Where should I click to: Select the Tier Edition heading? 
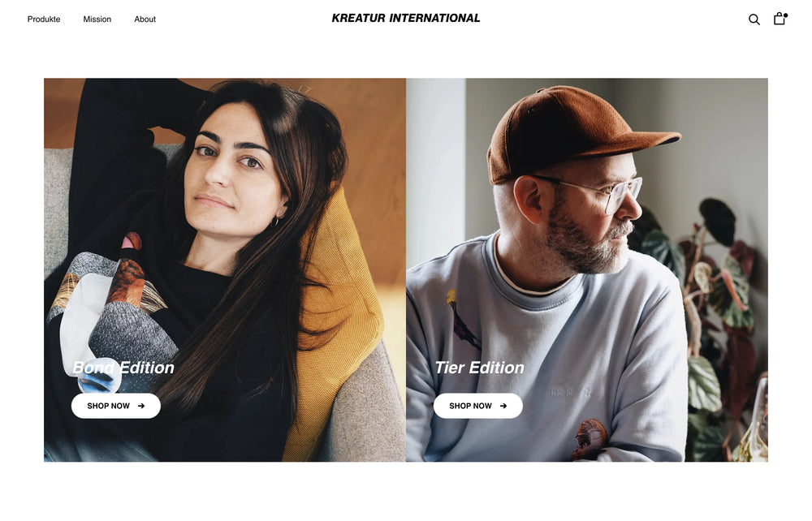pyautogui.click(x=480, y=368)
